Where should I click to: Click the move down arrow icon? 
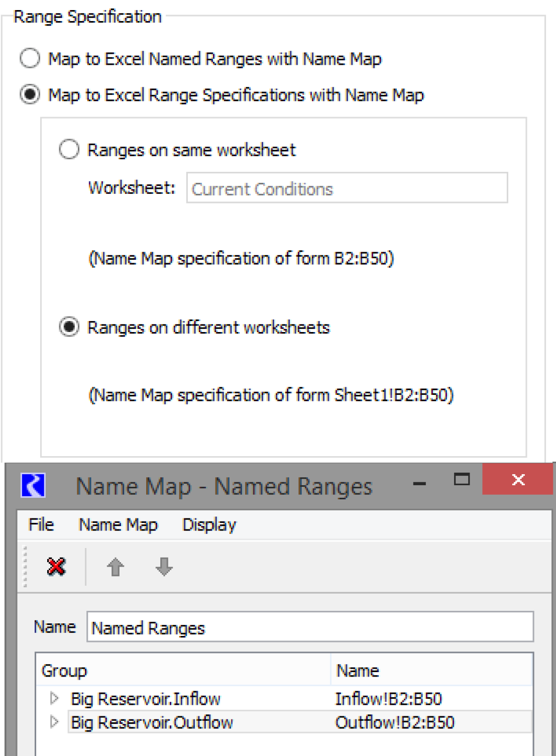[164, 567]
